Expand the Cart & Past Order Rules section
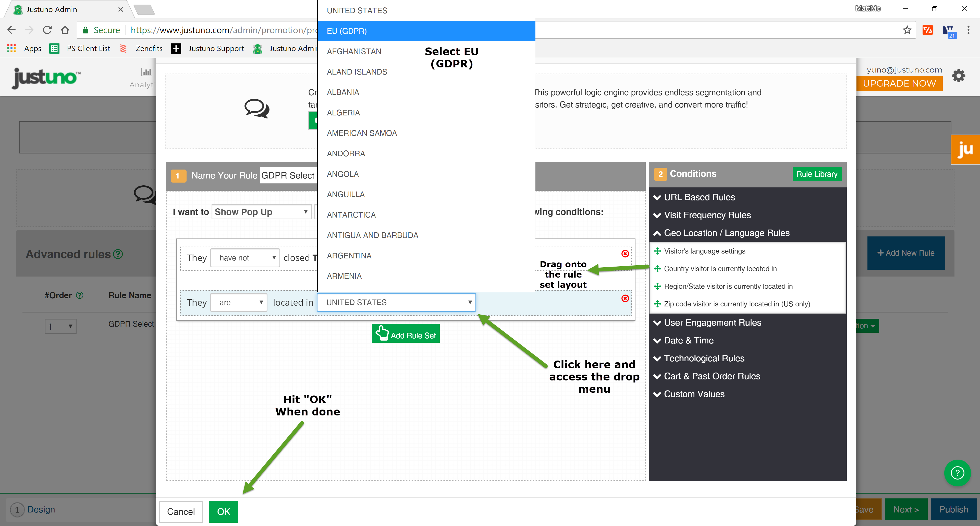This screenshot has width=980, height=526. tap(711, 376)
